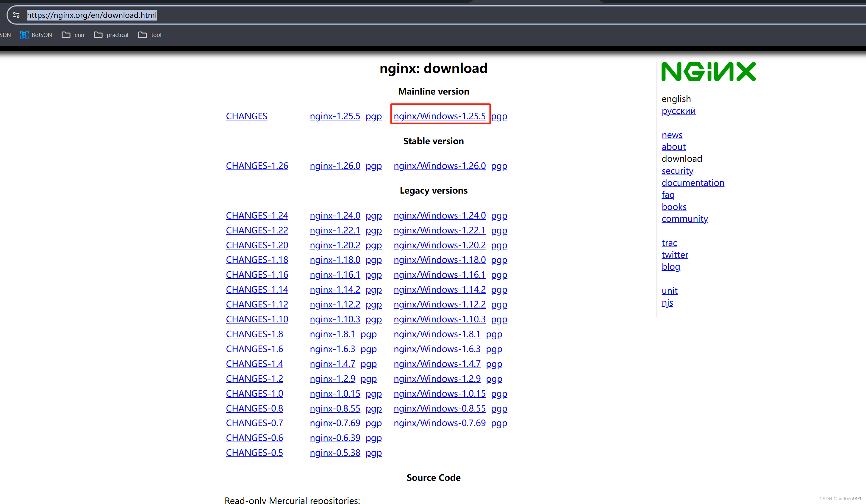Open the nginx documentation
The height and width of the screenshot is (504, 866).
pyautogui.click(x=693, y=183)
